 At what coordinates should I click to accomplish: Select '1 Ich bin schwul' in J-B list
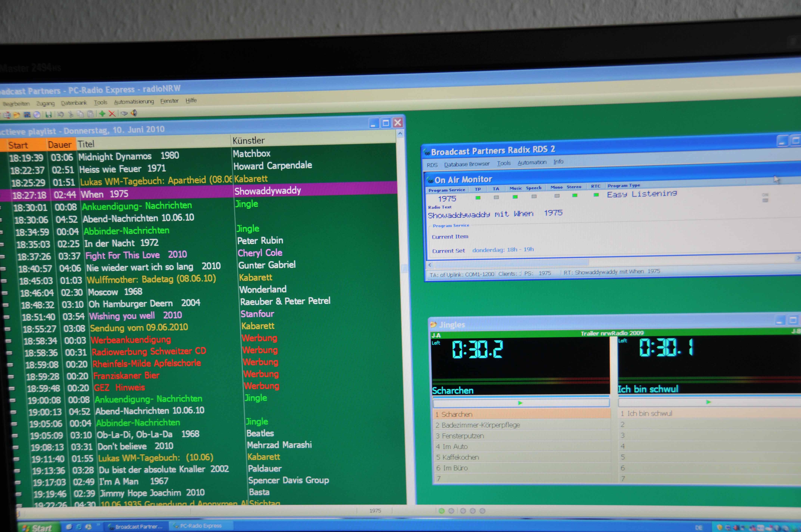tap(709, 413)
